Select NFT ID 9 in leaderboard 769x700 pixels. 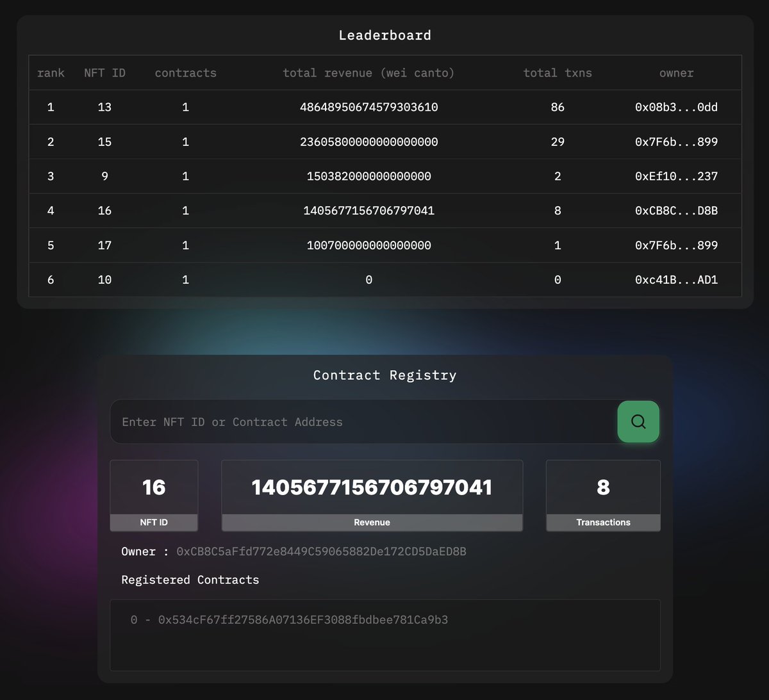(x=104, y=176)
